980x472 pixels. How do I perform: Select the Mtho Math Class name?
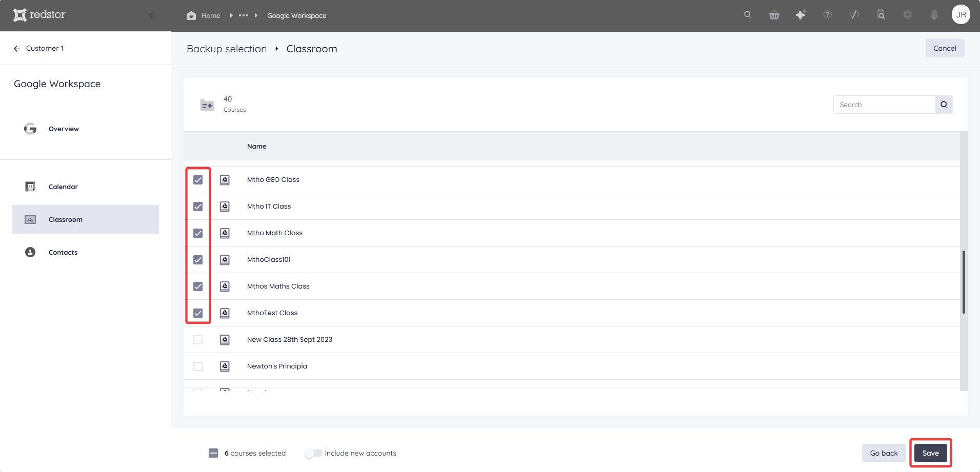[275, 233]
